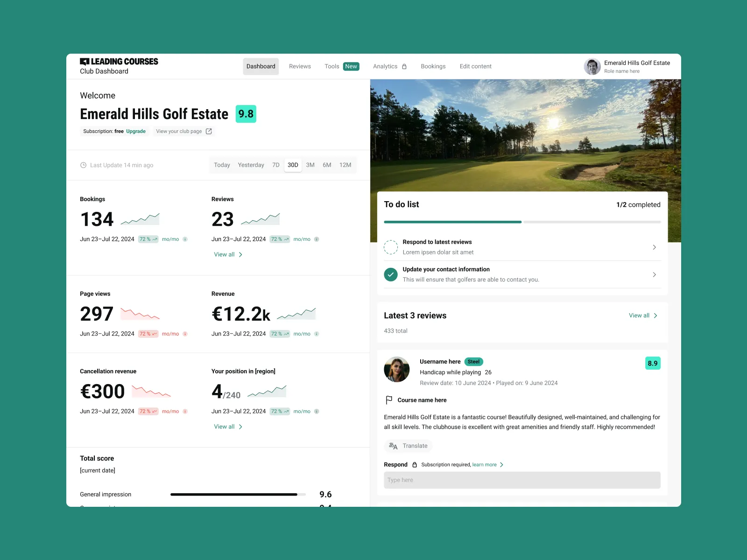Click the Steel badge
The image size is (747, 560).
[473, 362]
